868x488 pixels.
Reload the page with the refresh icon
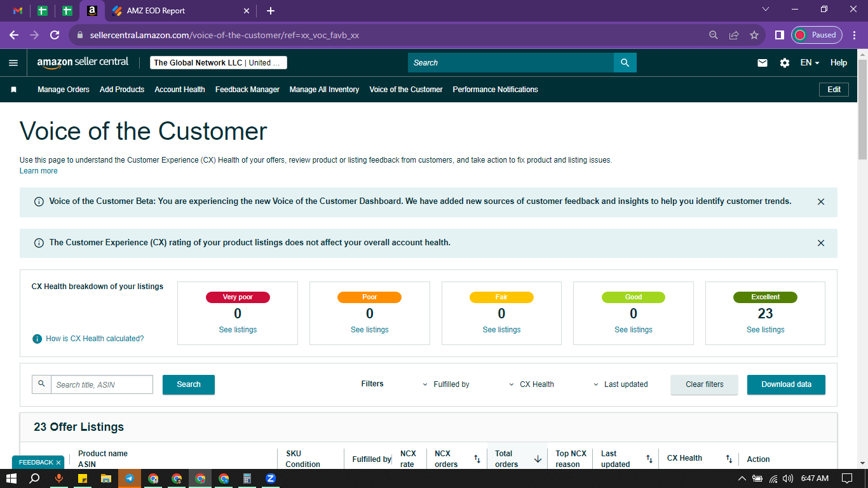click(x=55, y=35)
